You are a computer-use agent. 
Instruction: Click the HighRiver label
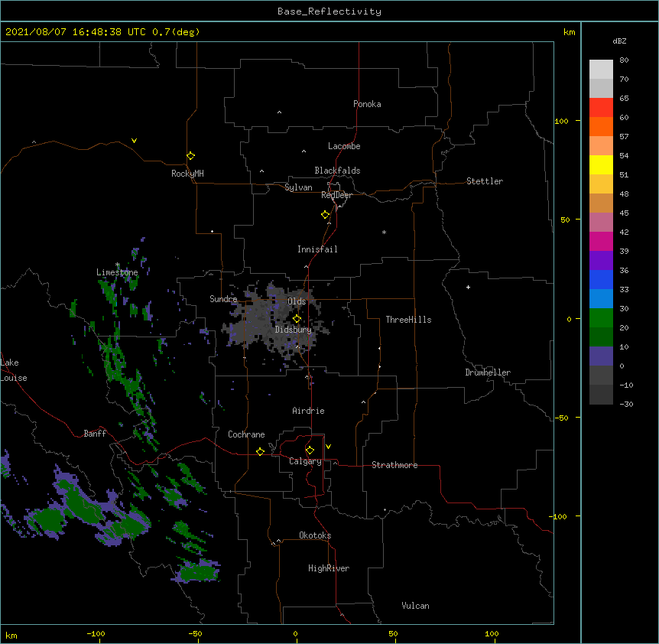[329, 568]
